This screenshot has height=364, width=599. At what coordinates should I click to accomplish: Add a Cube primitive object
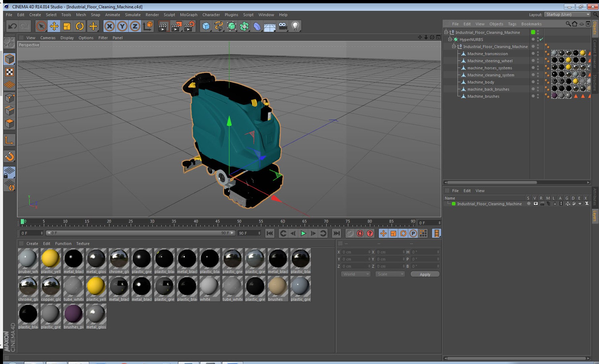coord(206,26)
